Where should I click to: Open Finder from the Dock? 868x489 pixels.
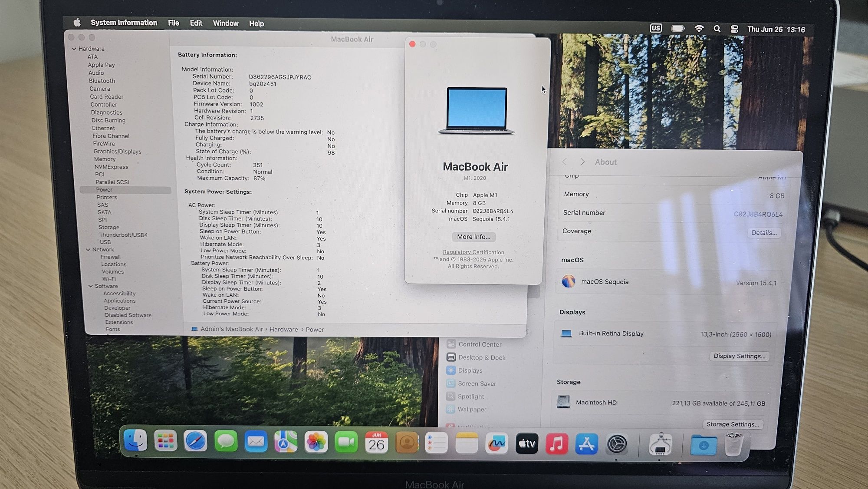coord(136,441)
